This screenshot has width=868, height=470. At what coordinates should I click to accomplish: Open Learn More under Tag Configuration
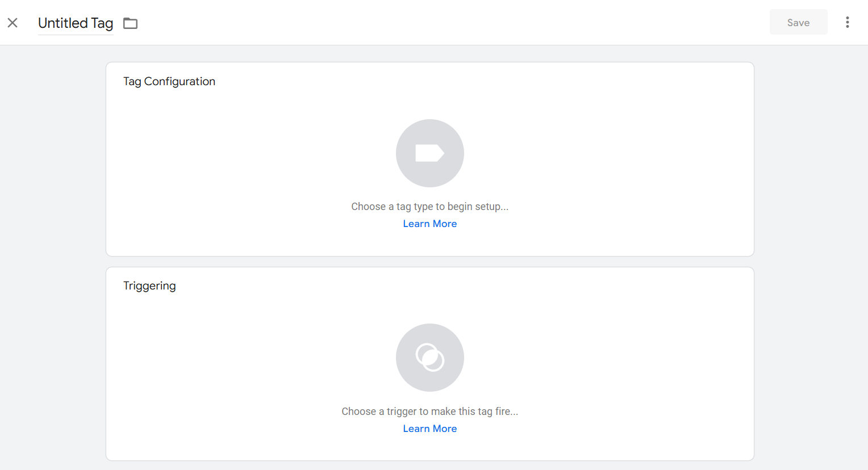point(429,224)
